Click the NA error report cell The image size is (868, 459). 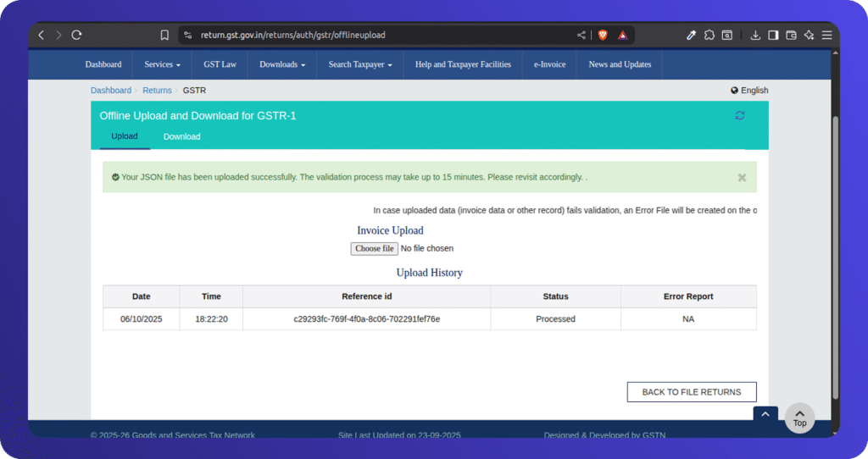(688, 319)
